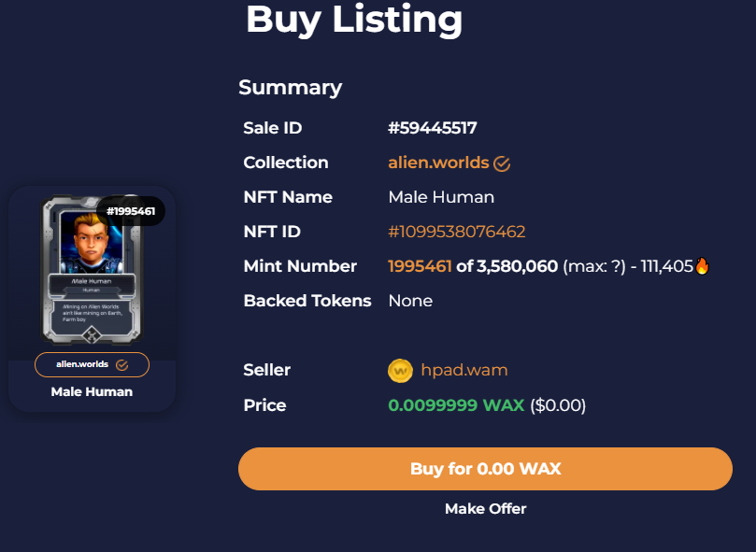Click the #1995461 mint badge on the card
The image size is (756, 552).
pos(130,211)
